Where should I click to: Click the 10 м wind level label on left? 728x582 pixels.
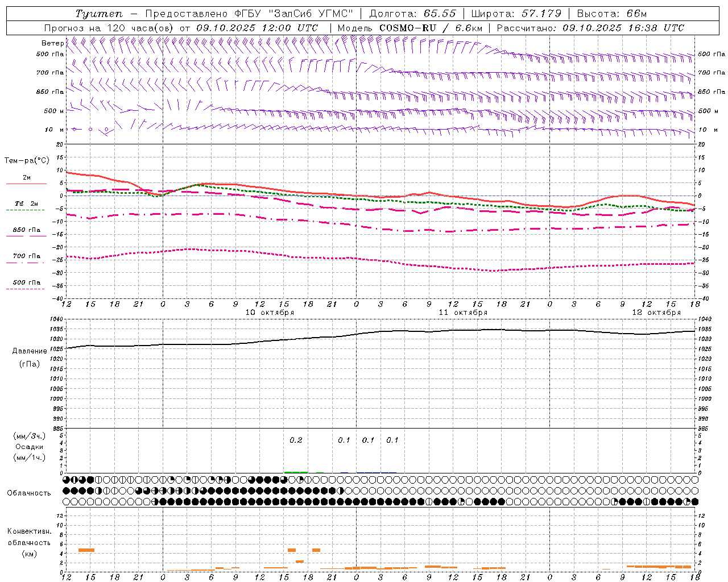tap(55, 130)
